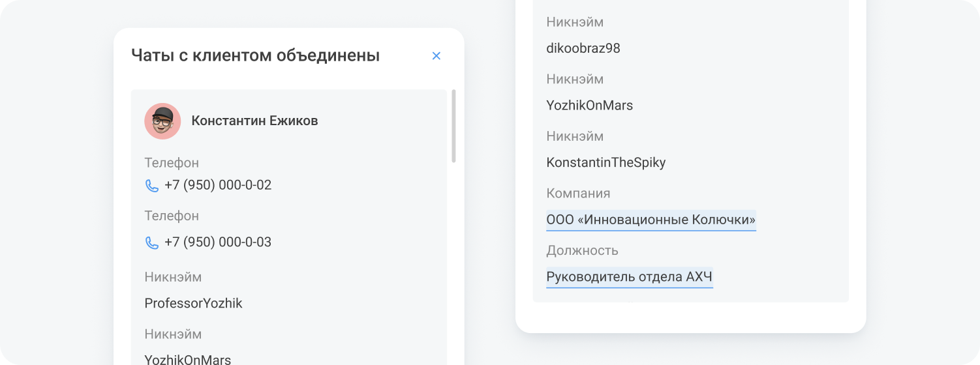Click YozhikOnMars nickname in right card

point(589,105)
